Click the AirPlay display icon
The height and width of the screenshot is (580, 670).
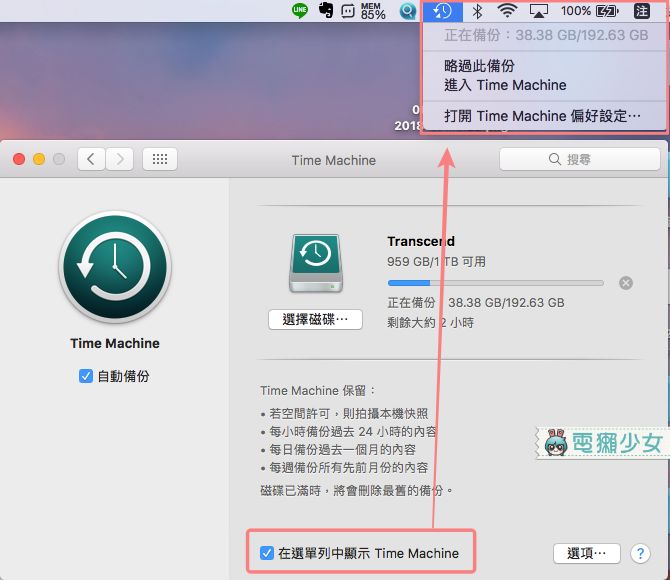tap(538, 11)
